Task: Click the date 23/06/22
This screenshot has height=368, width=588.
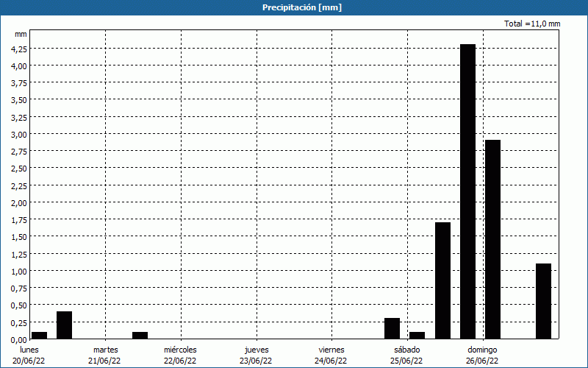Action: [256, 361]
